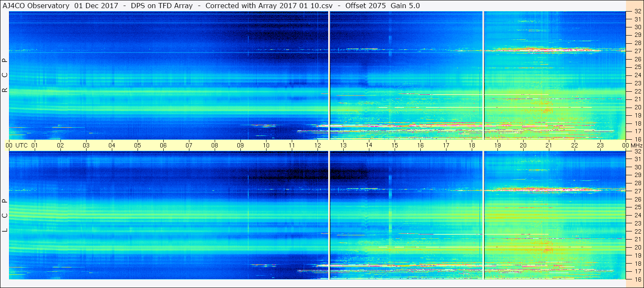Click the 32 MHz label on RCP axis
This screenshot has height=288, width=644.
point(637,11)
